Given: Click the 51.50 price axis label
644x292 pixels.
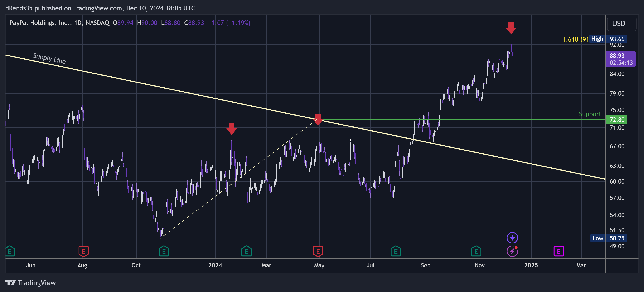Looking at the screenshot, I should pyautogui.click(x=617, y=230).
